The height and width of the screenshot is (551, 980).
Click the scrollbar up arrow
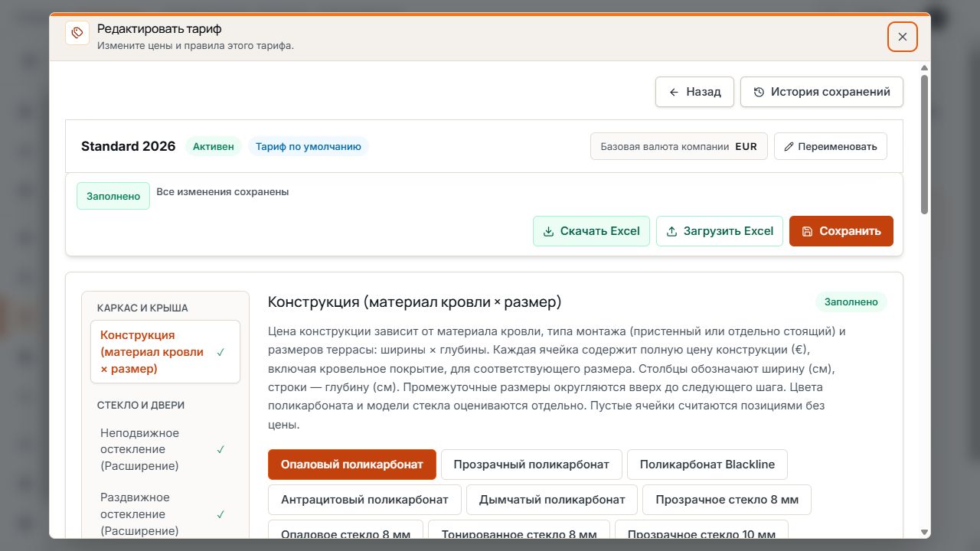924,67
